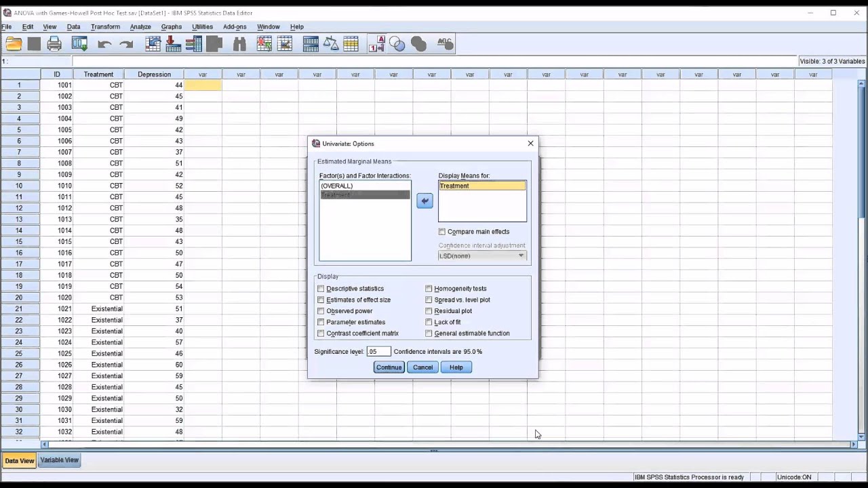The height and width of the screenshot is (488, 868).
Task: Enable General estimable function checkbox
Action: coord(429,333)
